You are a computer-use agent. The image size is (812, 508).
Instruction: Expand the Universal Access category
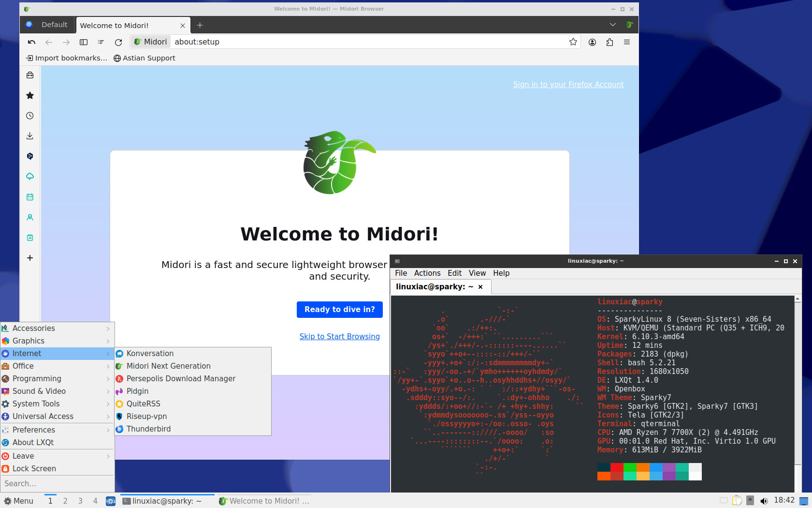click(x=57, y=417)
